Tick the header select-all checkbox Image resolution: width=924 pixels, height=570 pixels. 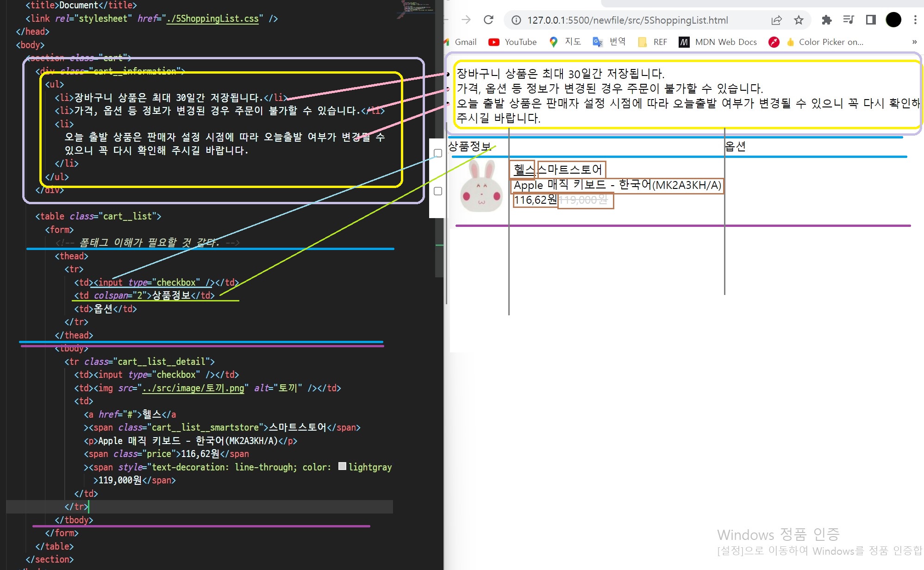438,153
